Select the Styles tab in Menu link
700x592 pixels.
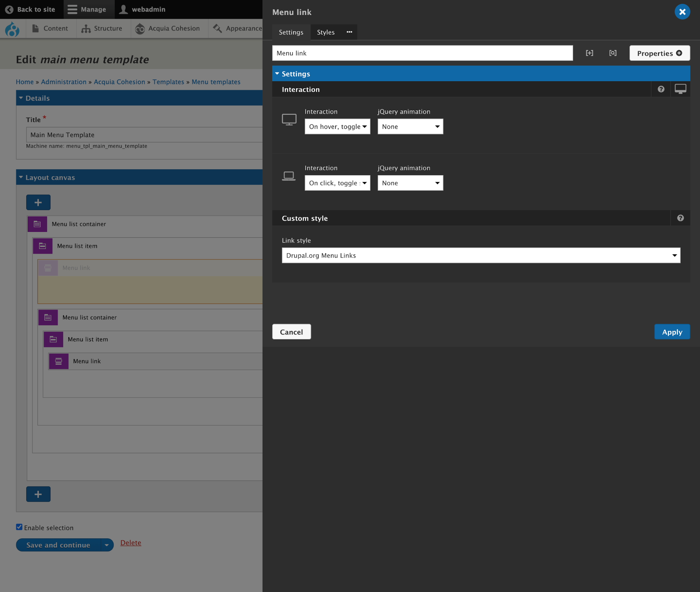tap(326, 32)
